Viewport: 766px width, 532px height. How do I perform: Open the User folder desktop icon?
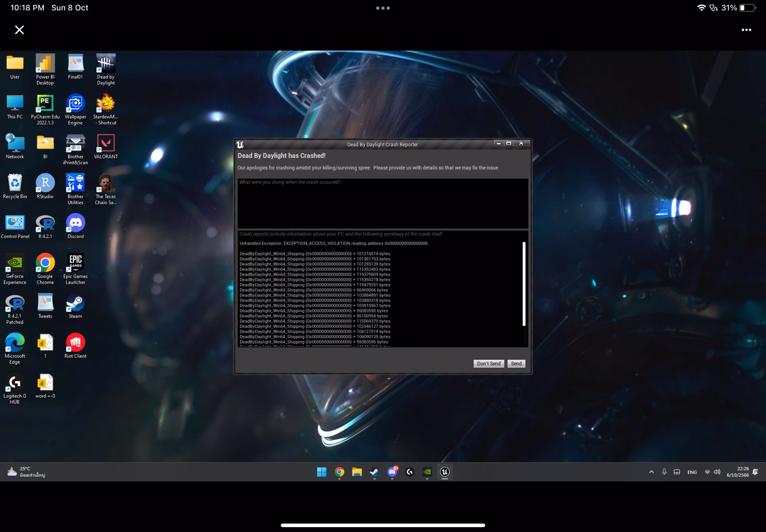point(15,67)
